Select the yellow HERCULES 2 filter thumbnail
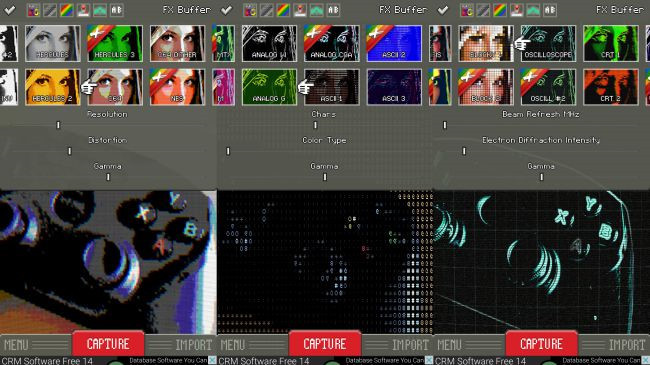This screenshot has width=650, height=365. (53, 87)
